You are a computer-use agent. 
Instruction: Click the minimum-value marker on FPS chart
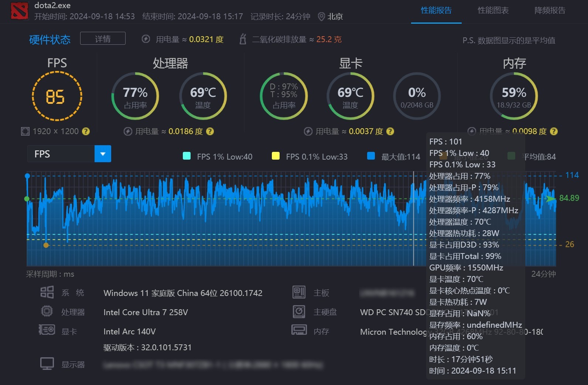tap(46, 245)
